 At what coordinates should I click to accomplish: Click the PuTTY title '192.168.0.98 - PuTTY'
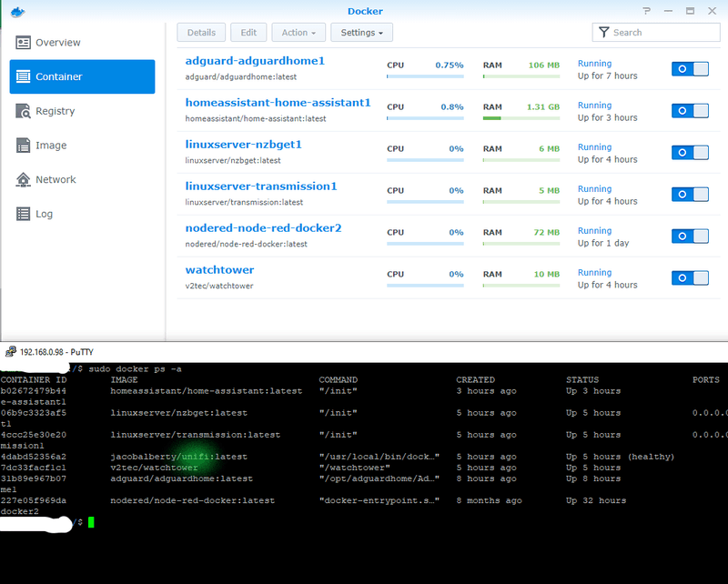pyautogui.click(x=56, y=352)
